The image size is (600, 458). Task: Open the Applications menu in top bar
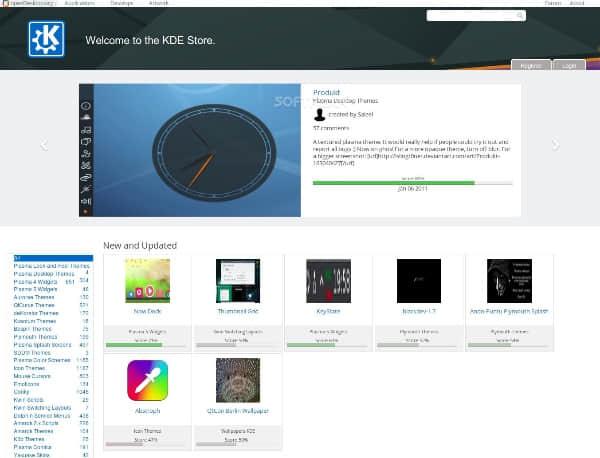pyautogui.click(x=80, y=4)
